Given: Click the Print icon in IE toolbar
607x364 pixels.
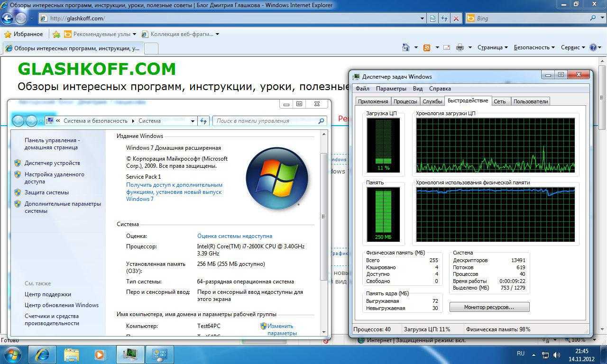Looking at the screenshot, I should (x=460, y=47).
